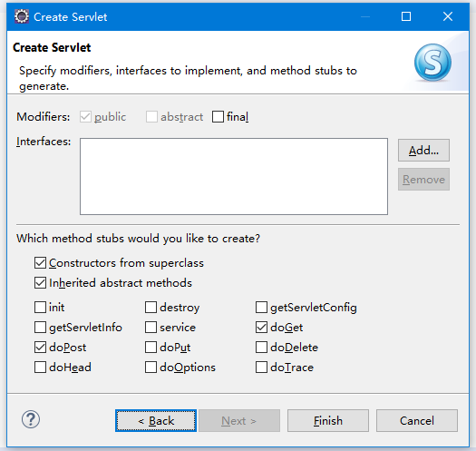
Task: Check the doDelete method stub
Action: 261,348
